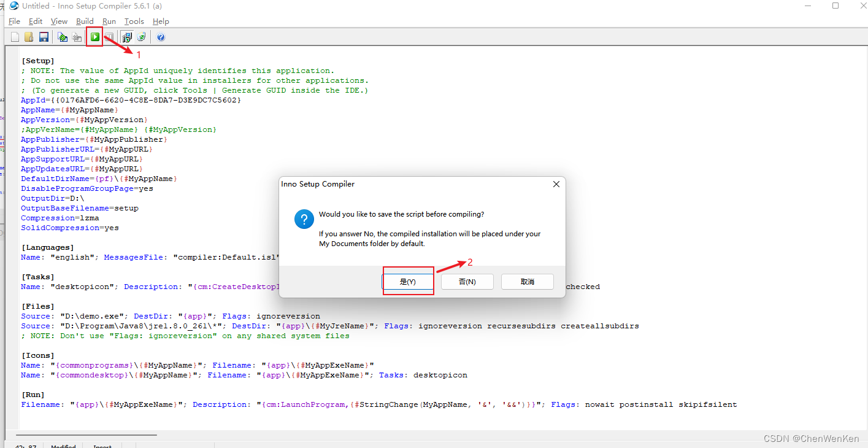
Task: Click the OutputBaseFilename=setup line
Action: pyautogui.click(x=80, y=208)
